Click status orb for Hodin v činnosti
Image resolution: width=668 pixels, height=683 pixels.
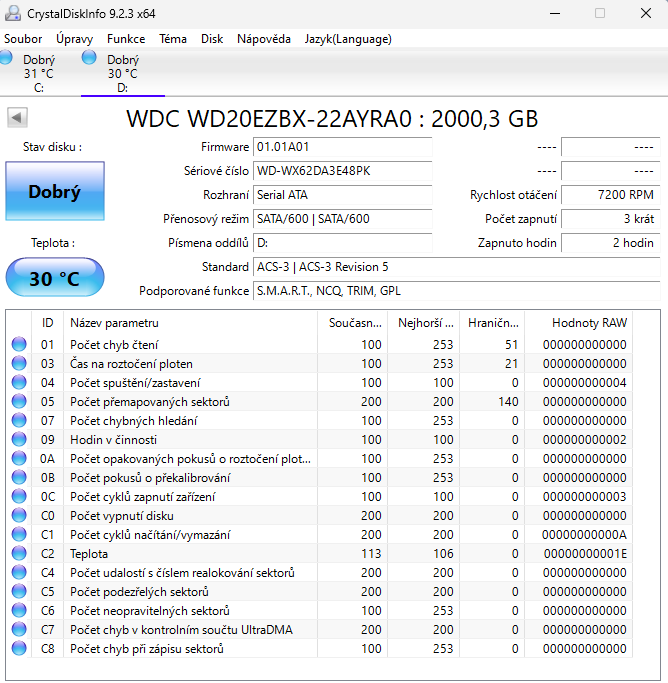[19, 439]
